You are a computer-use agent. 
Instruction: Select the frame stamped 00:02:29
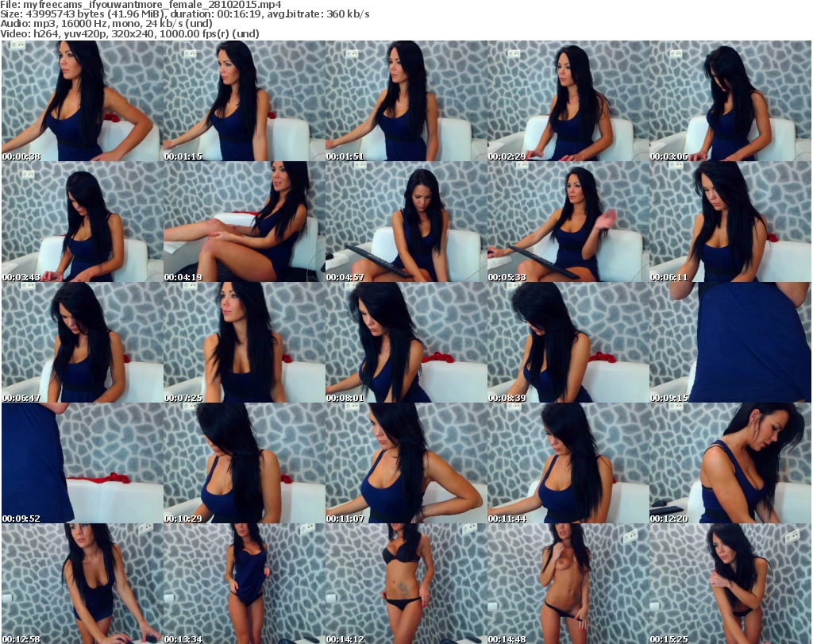[568, 101]
